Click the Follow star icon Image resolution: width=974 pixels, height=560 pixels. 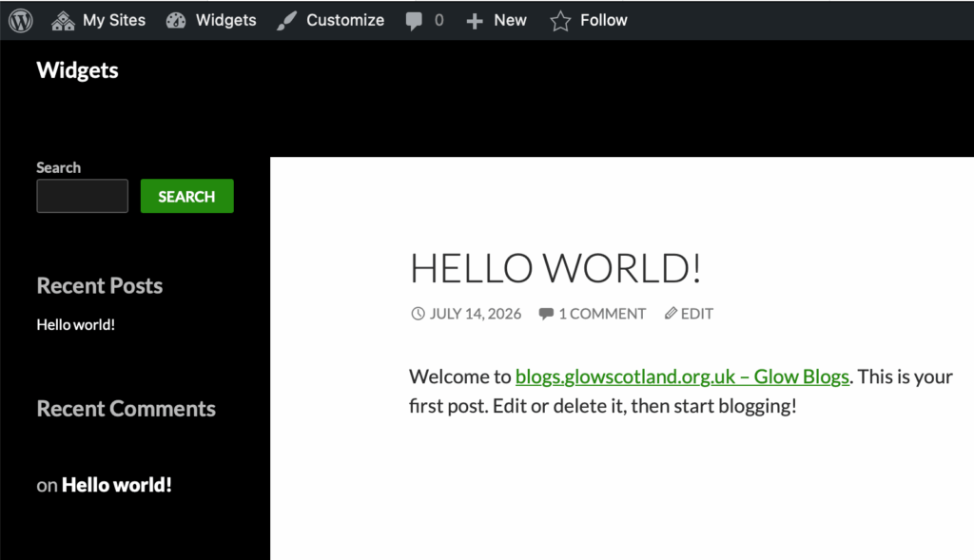click(560, 21)
